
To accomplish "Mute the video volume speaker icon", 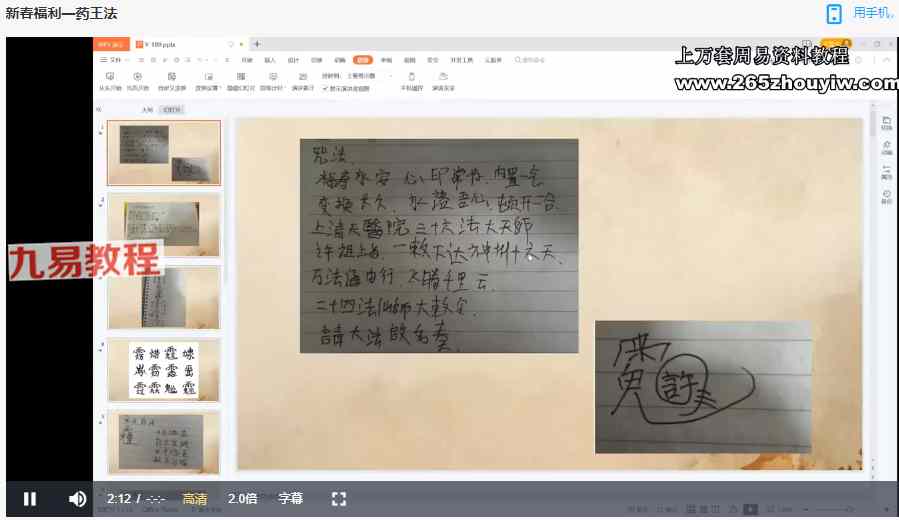I will pyautogui.click(x=77, y=498).
